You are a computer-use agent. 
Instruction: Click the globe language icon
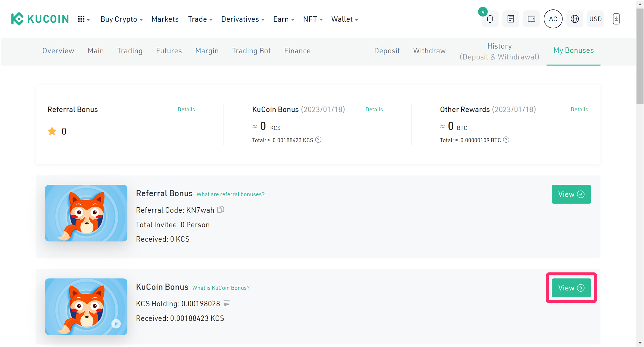point(575,19)
